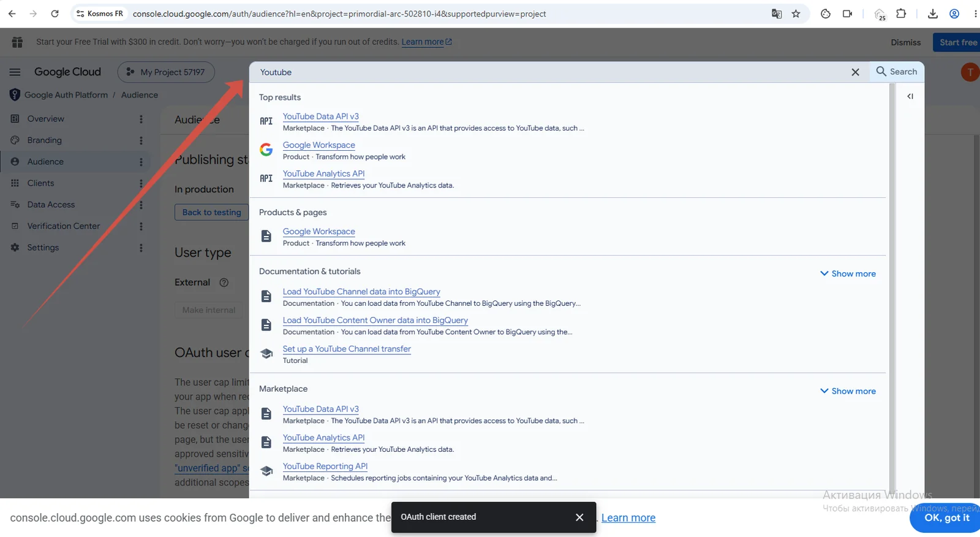Screen dimensions: 980x537
Task: Click API icon beside YouTube Data API v3 top result
Action: 266,121
